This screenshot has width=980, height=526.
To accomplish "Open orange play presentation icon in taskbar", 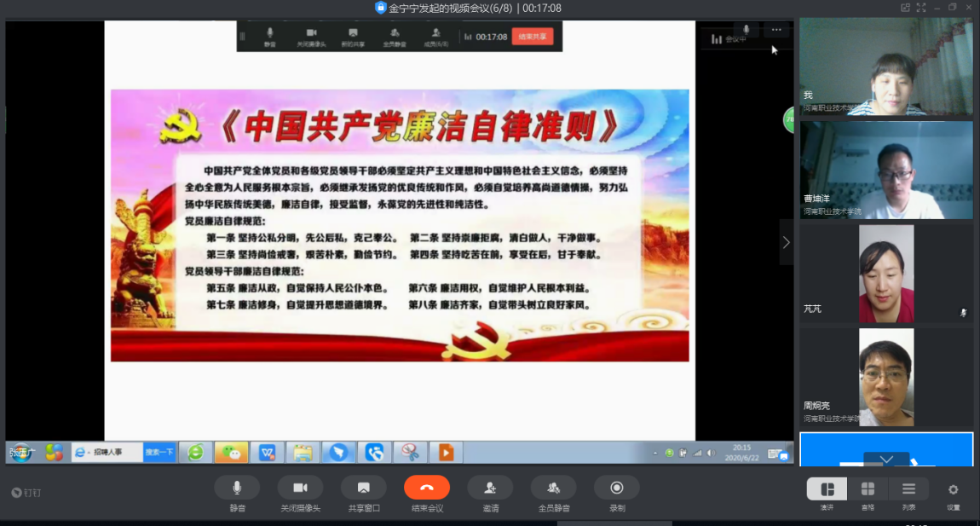I will click(x=445, y=452).
